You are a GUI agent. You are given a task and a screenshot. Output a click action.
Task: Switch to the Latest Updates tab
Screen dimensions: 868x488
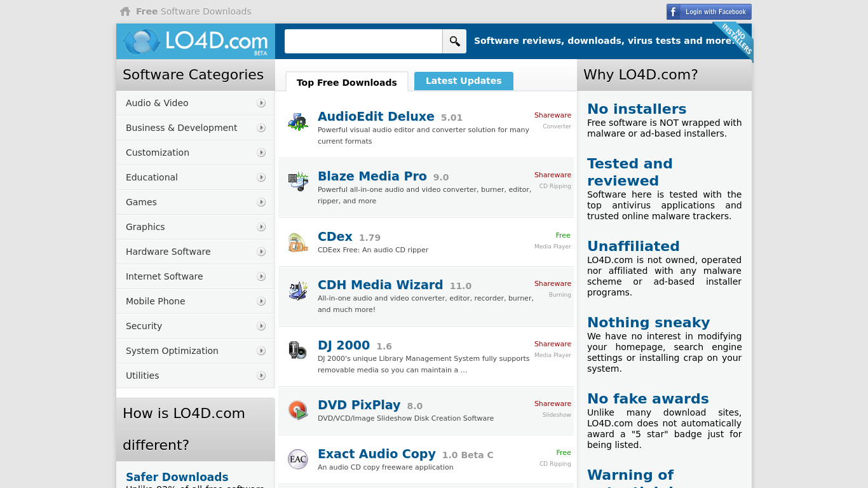coord(464,81)
